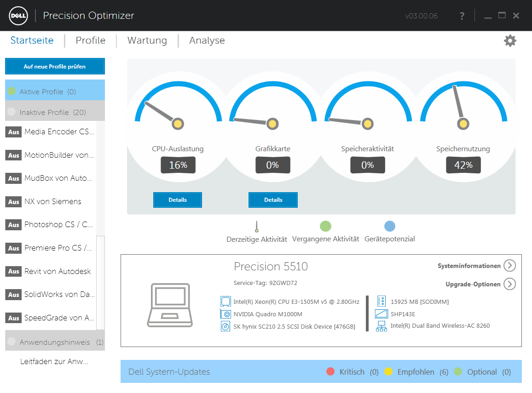Click the graphics card icon beside NVIDIA Quadro
532x393 pixels.
tap(226, 314)
